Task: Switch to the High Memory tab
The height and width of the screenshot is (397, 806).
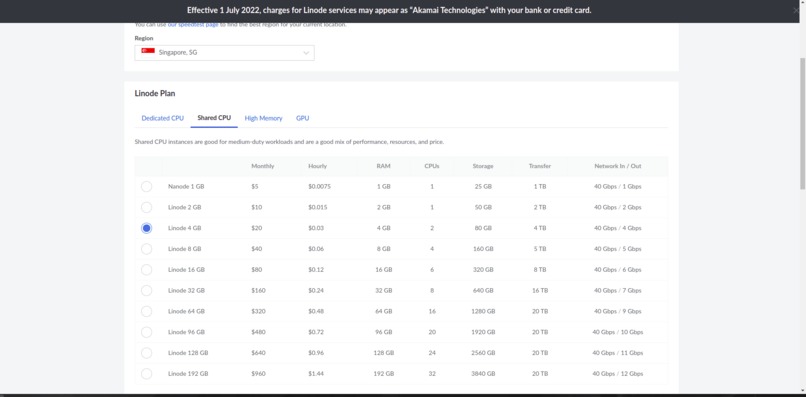Action: point(263,118)
